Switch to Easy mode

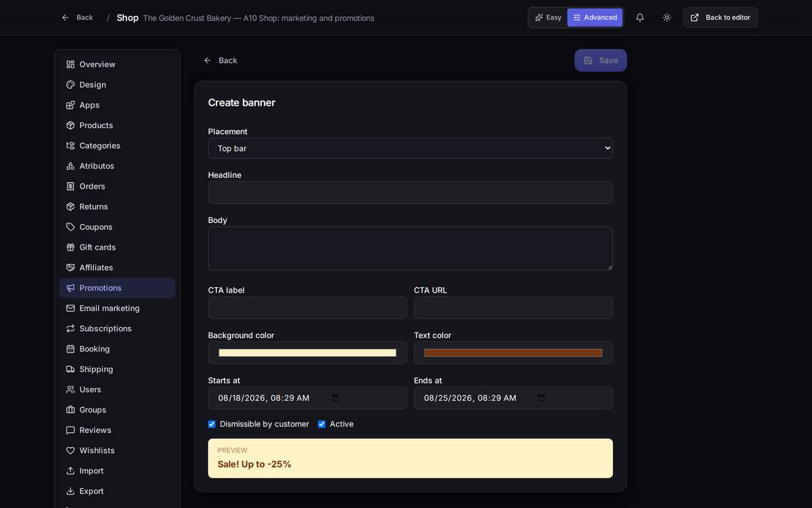pyautogui.click(x=548, y=18)
